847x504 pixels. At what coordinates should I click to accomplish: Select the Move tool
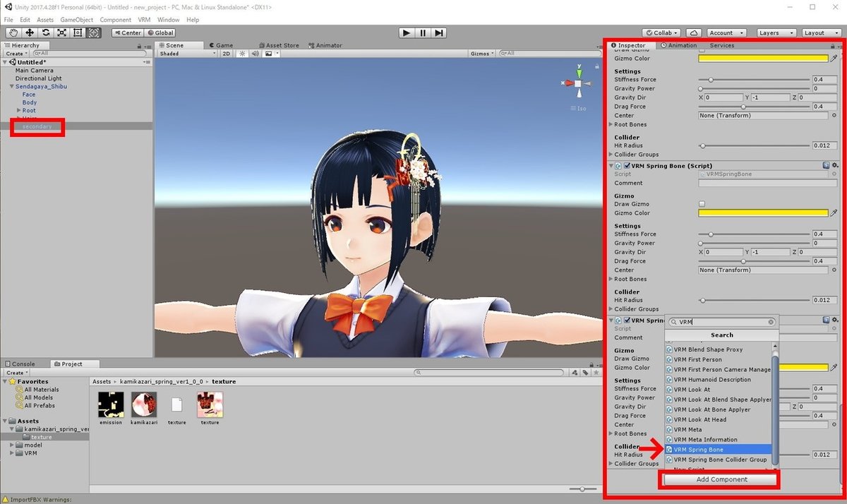click(x=30, y=32)
